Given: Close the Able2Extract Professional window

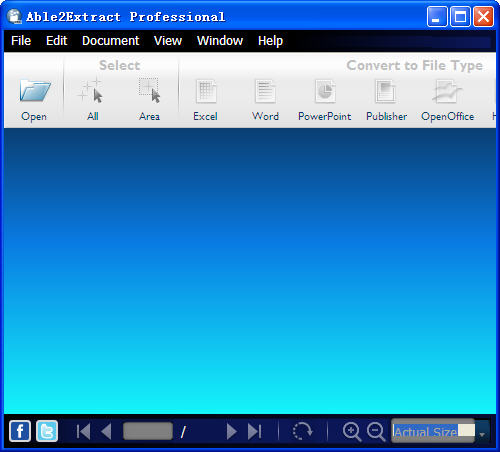Looking at the screenshot, I should (x=484, y=16).
